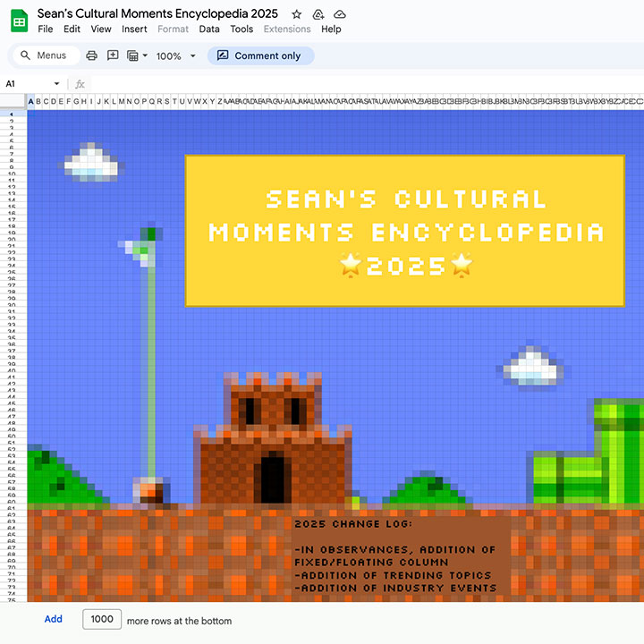Click the insert comment icon
The width and height of the screenshot is (644, 644).
point(113,55)
